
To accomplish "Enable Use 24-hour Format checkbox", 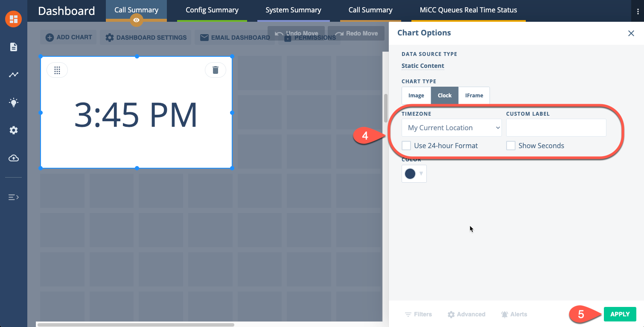I will click(x=406, y=146).
